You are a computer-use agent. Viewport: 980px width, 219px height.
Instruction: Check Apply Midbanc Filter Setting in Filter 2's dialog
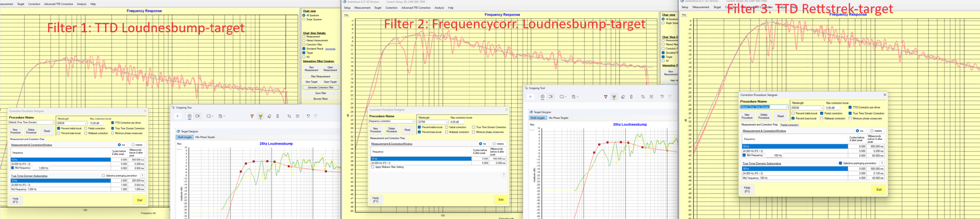point(373,167)
